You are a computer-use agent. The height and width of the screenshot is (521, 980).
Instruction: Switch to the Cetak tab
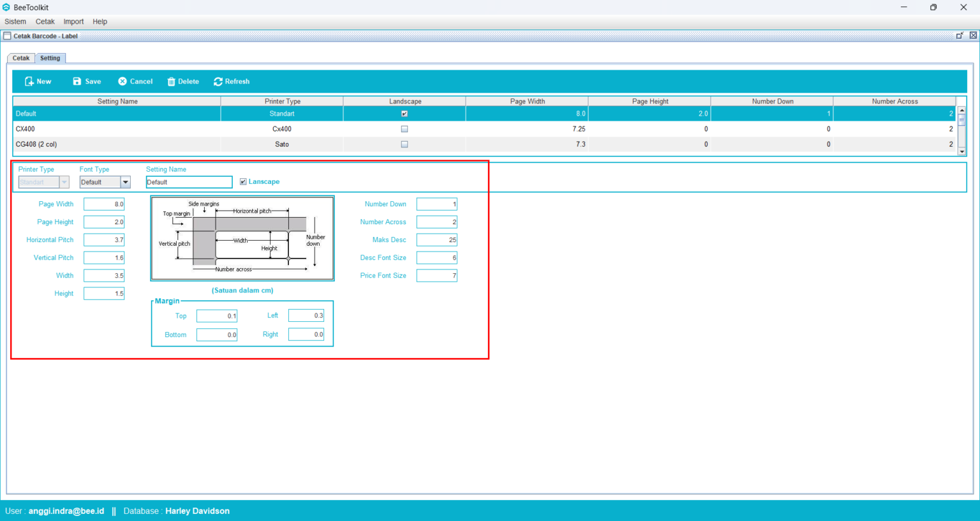[x=21, y=58]
